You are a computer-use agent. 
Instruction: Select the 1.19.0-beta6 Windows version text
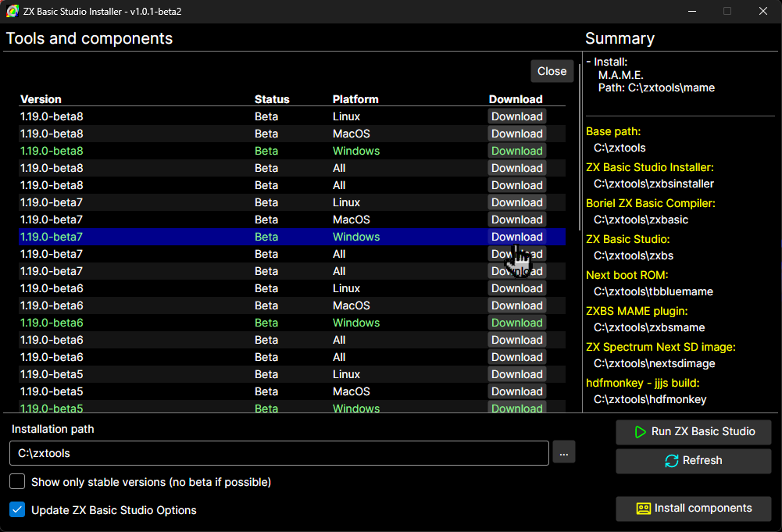[x=52, y=323]
